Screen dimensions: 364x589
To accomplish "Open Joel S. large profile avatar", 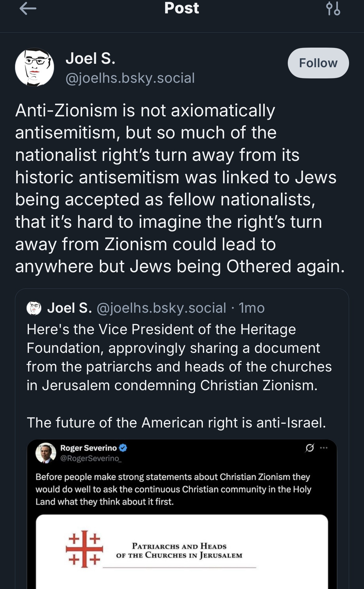I will (x=35, y=67).
